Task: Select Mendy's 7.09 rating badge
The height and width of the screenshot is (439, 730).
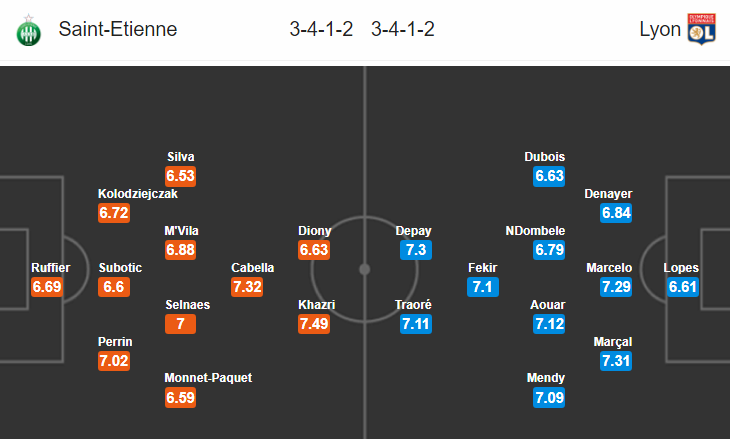Action: [x=549, y=398]
